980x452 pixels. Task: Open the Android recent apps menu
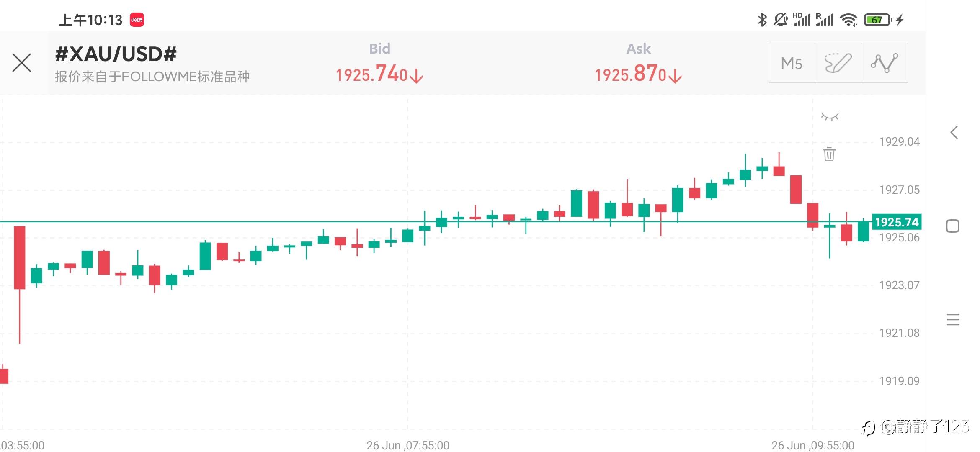[x=953, y=320]
